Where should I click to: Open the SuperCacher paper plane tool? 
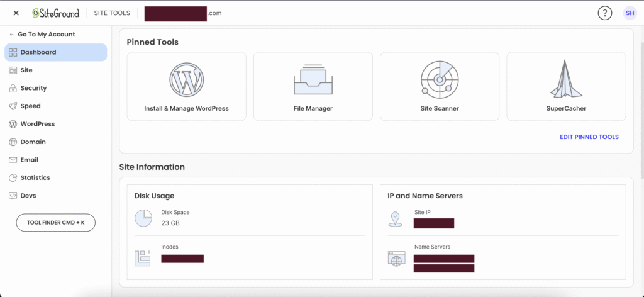pos(566,86)
